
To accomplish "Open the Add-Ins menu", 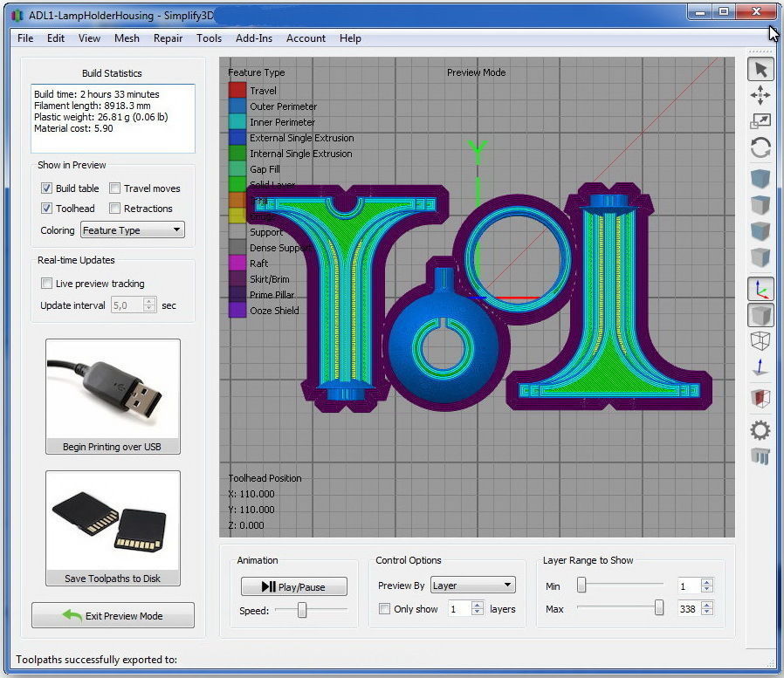I will 254,38.
